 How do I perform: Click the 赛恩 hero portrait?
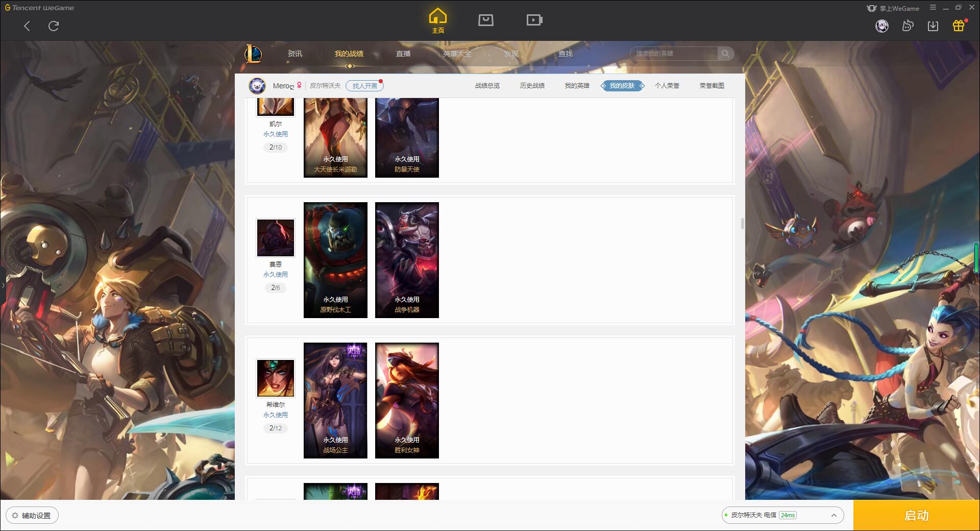276,238
